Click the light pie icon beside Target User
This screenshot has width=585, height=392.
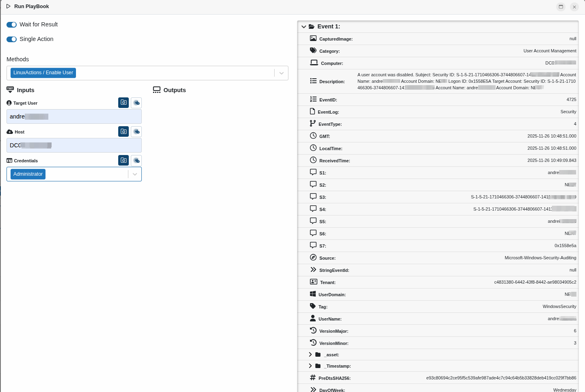(136, 103)
